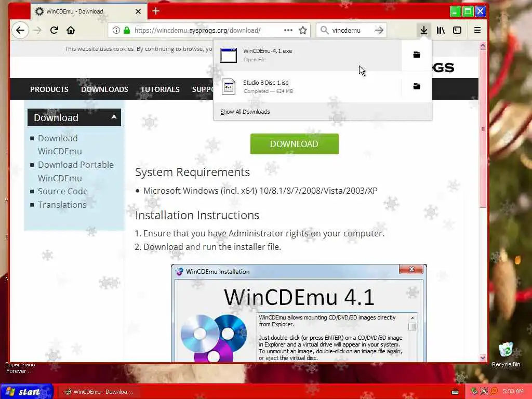Click the green DOWNLOAD button
Viewport: 532px width, 399px height.
[x=294, y=144]
